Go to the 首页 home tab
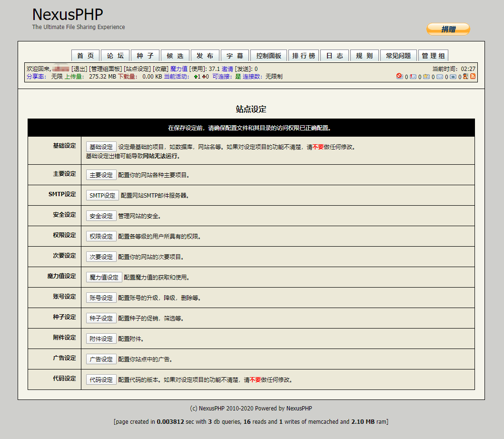 click(86, 56)
